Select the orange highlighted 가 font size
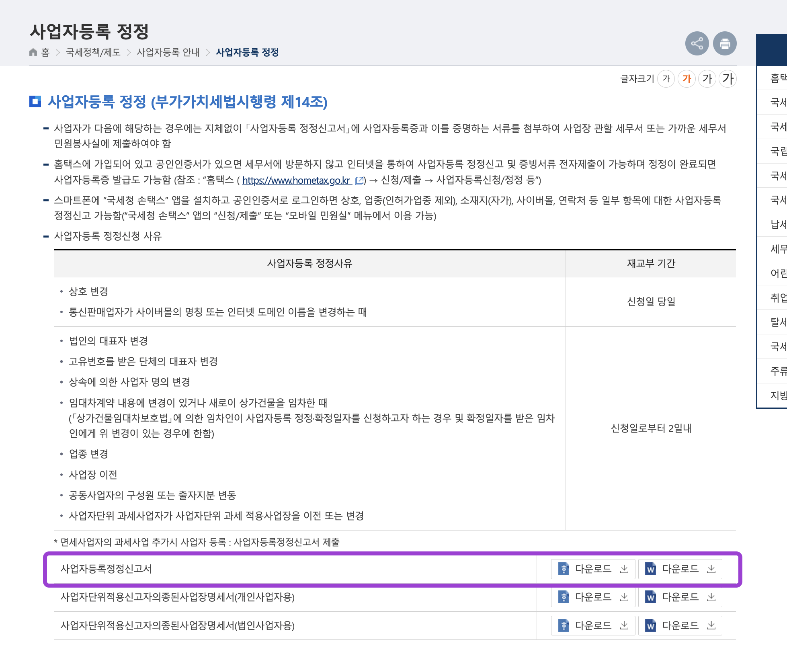787x672 pixels. [687, 79]
